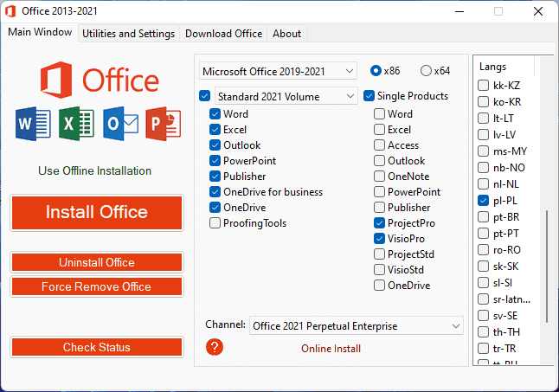Viewport: 559px width, 392px height.
Task: Check the sk-SK language
Action: 483,267
